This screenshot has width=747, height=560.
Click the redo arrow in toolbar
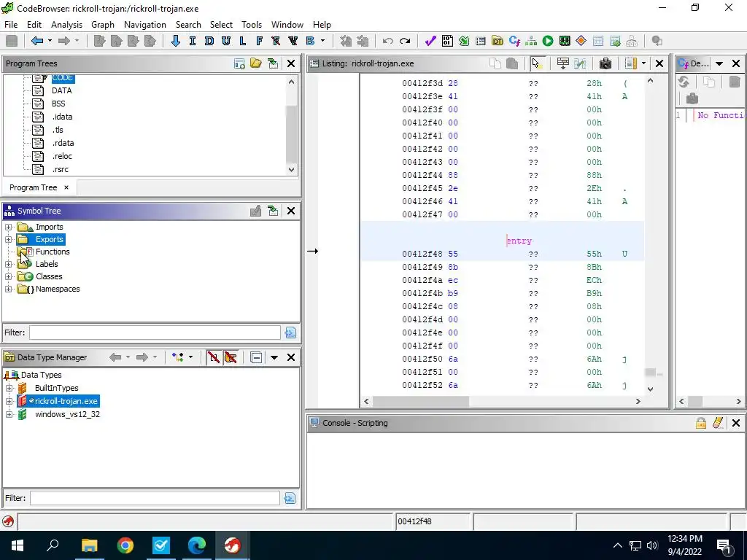click(405, 41)
